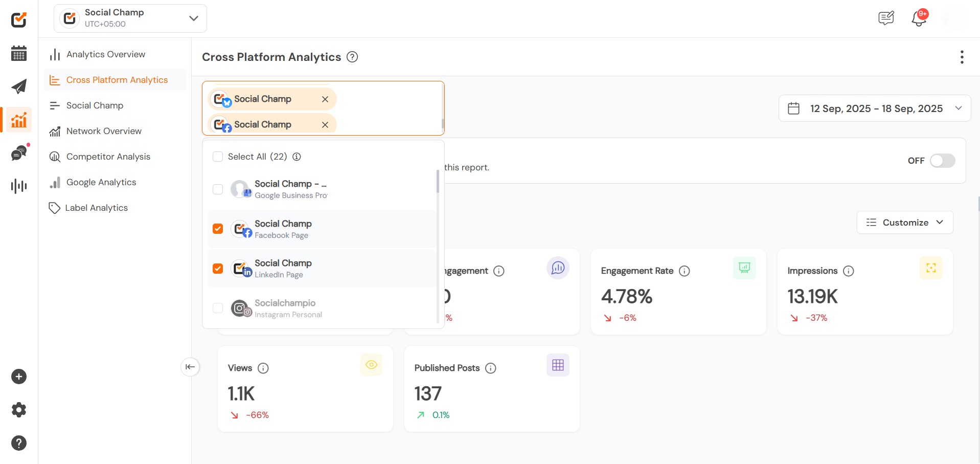This screenshot has height=464, width=980.
Task: Uncheck the Social Champ LinkedIn Page checkbox
Action: [x=218, y=269]
